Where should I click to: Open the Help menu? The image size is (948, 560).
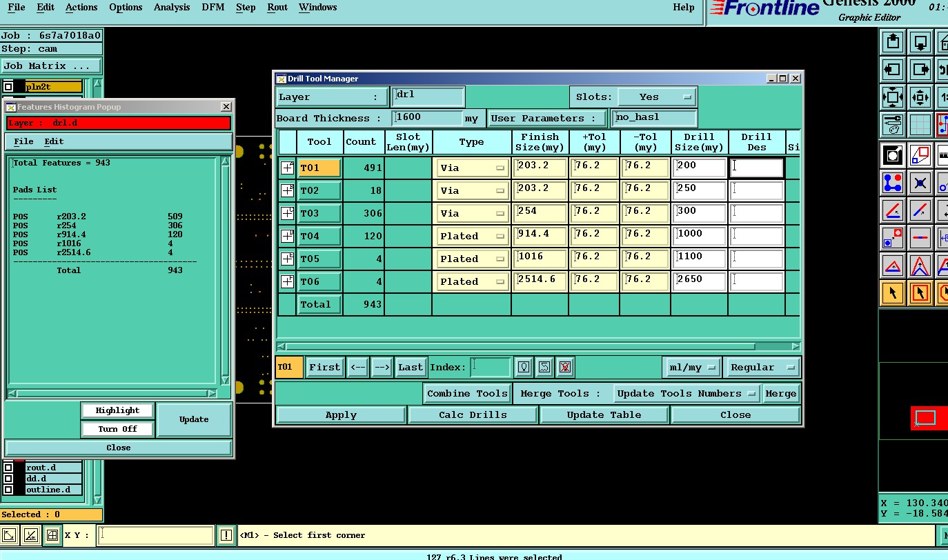coord(684,8)
